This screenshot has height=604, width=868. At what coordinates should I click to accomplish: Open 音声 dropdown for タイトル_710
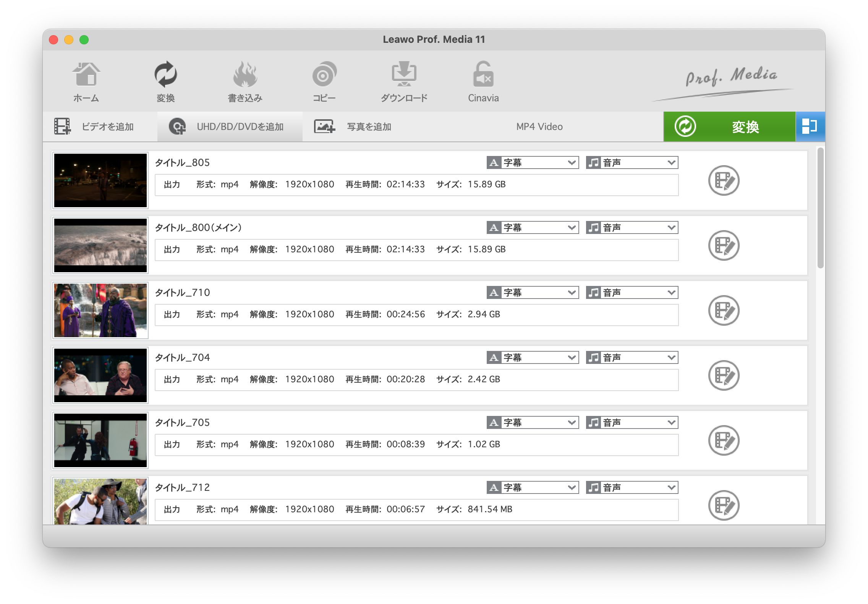tap(632, 292)
